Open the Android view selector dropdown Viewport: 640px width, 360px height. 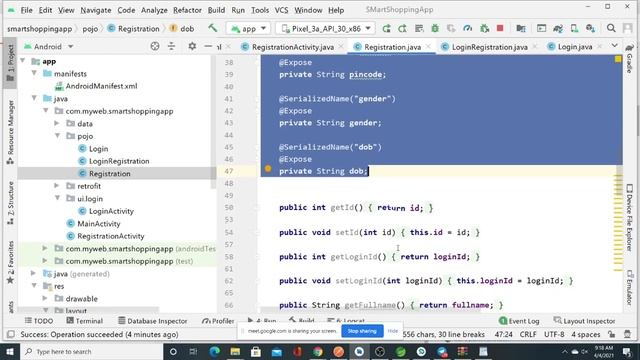click(49, 47)
